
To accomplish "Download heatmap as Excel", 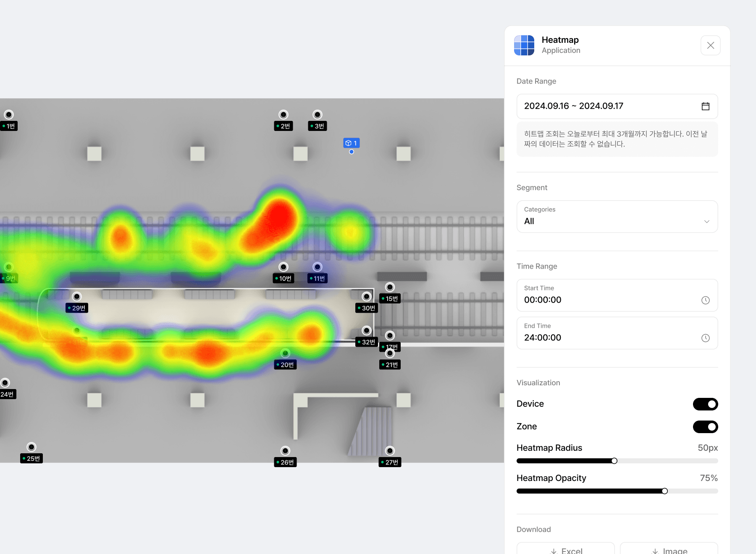I will pyautogui.click(x=566, y=550).
